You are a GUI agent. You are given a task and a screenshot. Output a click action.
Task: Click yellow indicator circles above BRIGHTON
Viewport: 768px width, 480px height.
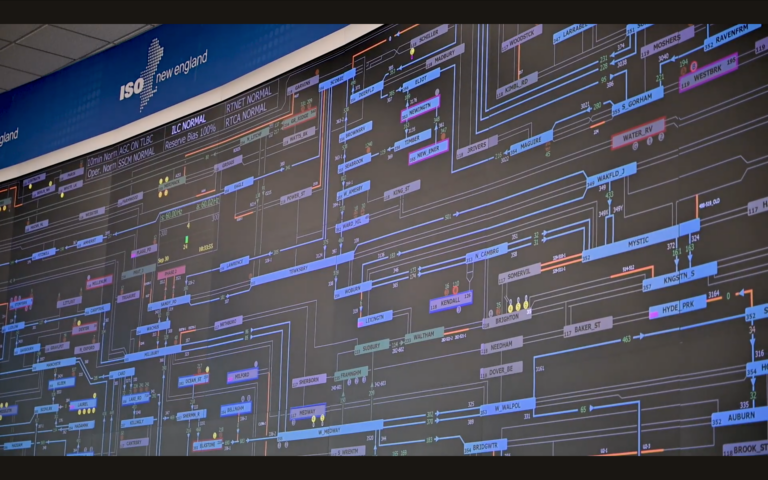click(518, 304)
